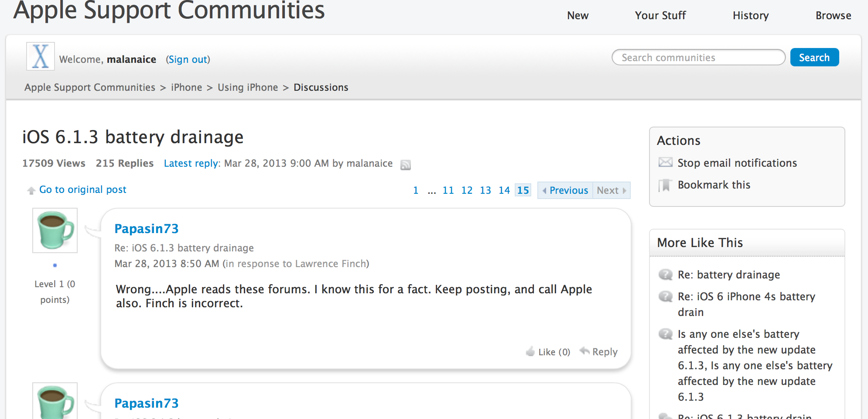Focus the Search communities field

(698, 58)
